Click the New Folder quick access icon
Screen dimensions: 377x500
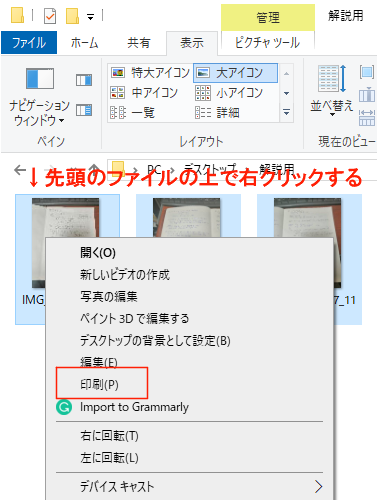(x=72, y=16)
